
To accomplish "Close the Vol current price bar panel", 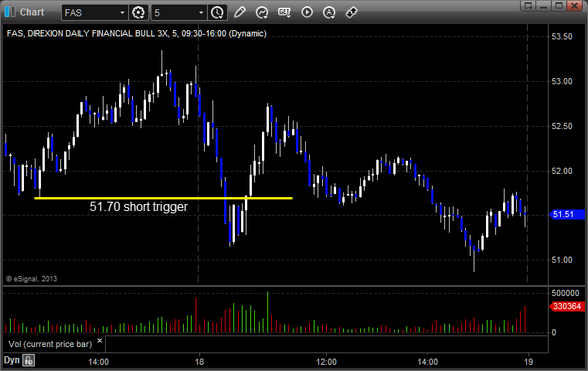I will (x=100, y=341).
